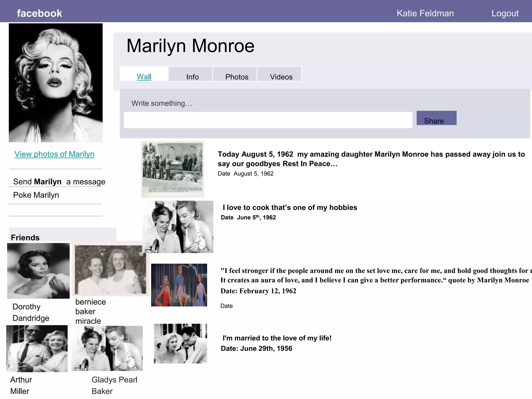This screenshot has height=399, width=532.
Task: Open Dorothy Dandridge friend photo
Action: [38, 271]
